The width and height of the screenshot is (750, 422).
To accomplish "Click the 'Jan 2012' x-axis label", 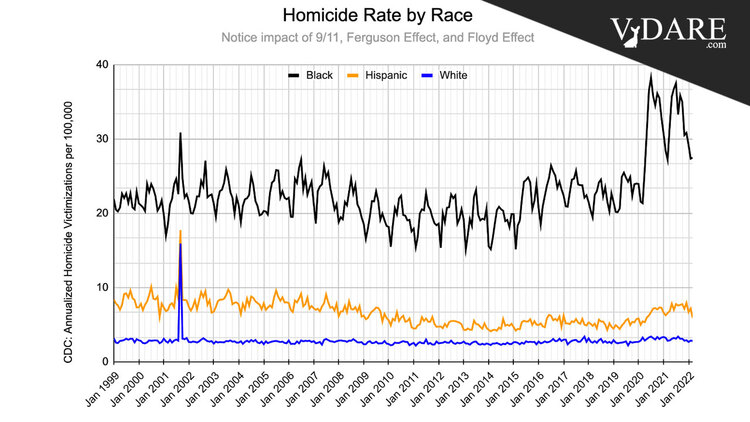I will (427, 388).
